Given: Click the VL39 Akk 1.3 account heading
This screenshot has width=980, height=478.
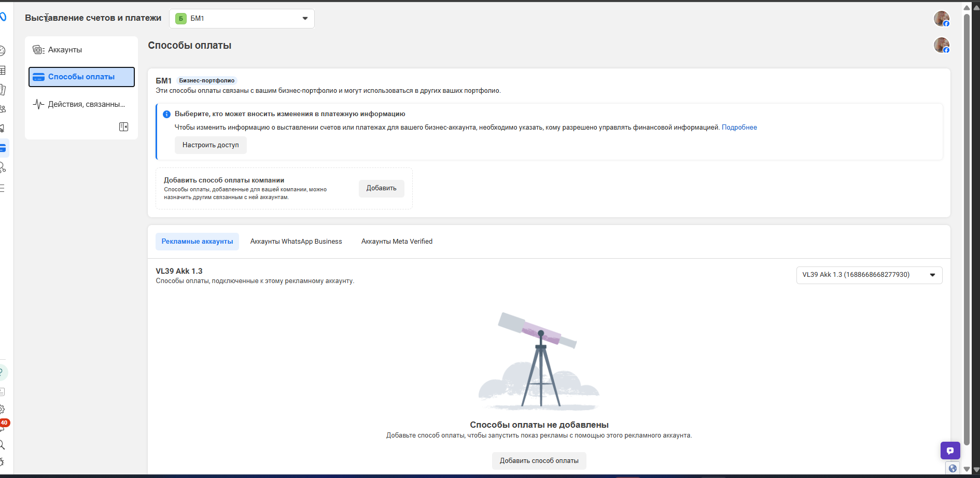Looking at the screenshot, I should pos(179,271).
